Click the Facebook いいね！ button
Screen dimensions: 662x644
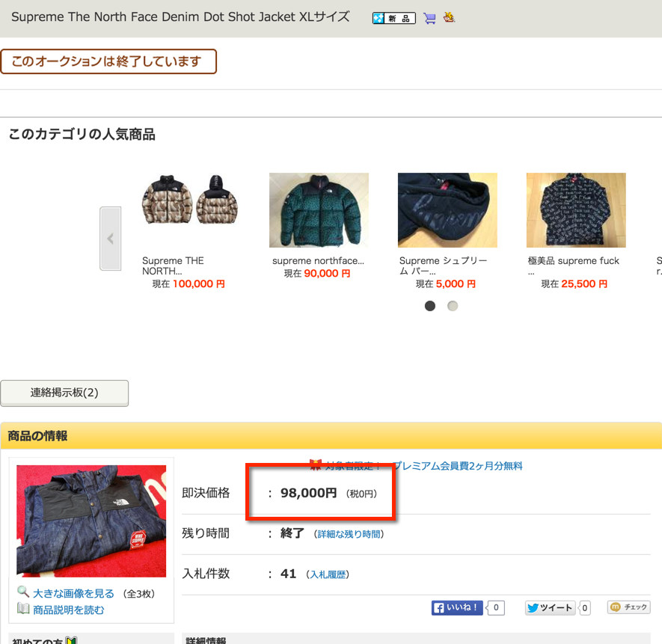(x=457, y=607)
